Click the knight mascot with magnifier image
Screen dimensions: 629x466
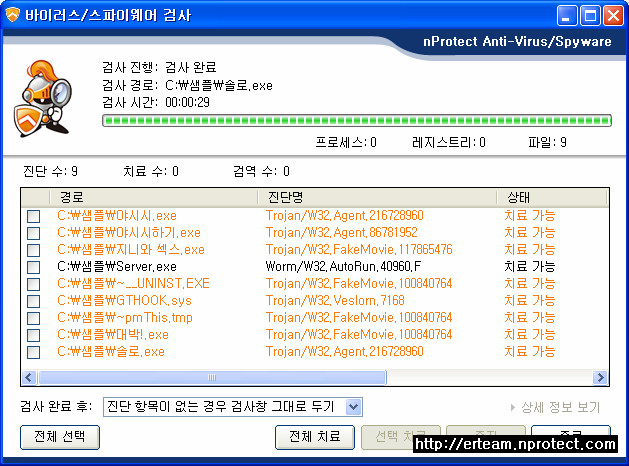[43, 98]
